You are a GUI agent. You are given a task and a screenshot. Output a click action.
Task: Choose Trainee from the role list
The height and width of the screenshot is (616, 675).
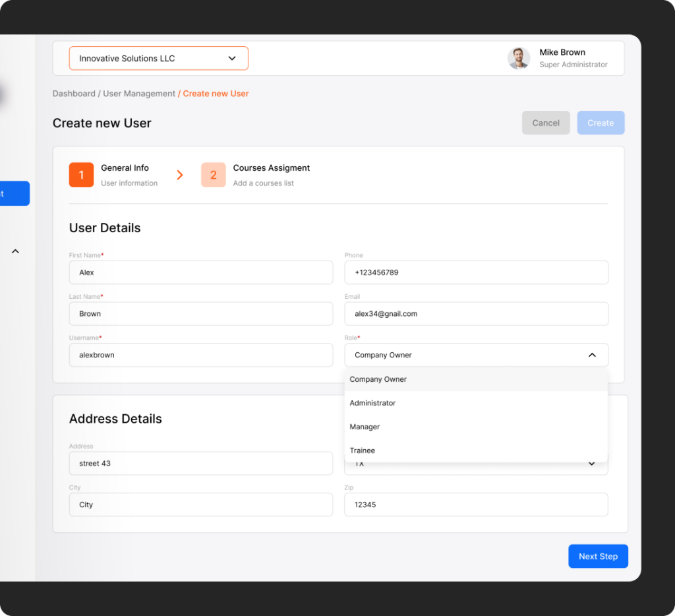coord(476,450)
